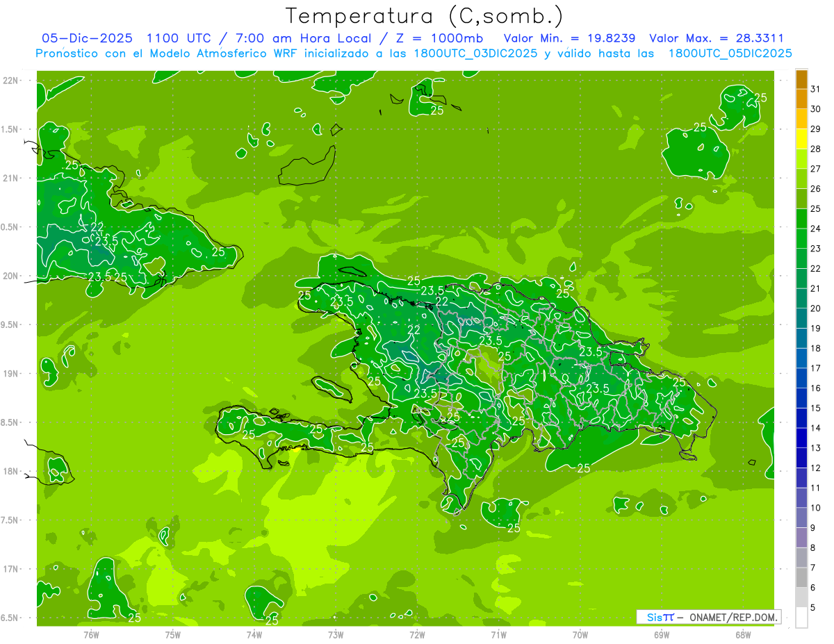Click the '68W' longitude axis label
Viewport: 834px width, 644px height.
pos(743,635)
